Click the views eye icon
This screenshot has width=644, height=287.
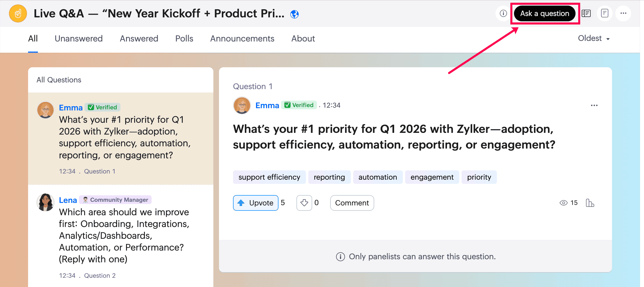click(563, 203)
